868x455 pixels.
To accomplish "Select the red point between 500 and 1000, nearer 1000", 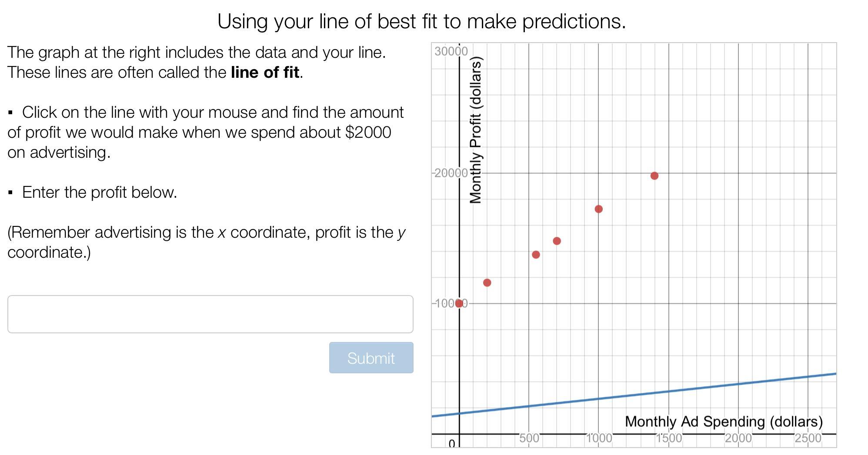I will coord(557,241).
